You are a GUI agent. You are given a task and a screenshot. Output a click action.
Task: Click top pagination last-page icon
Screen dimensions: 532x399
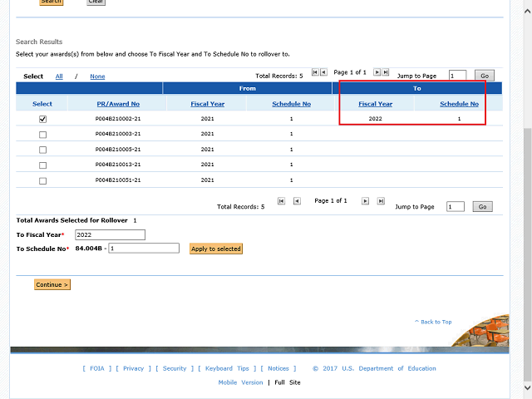coord(386,72)
